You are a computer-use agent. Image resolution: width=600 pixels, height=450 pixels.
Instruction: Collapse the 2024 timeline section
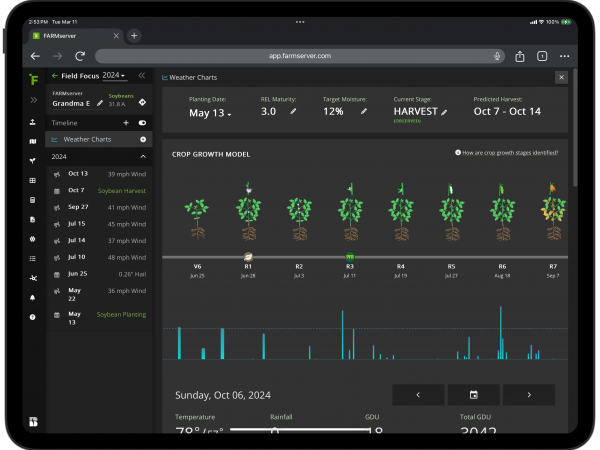coord(143,157)
